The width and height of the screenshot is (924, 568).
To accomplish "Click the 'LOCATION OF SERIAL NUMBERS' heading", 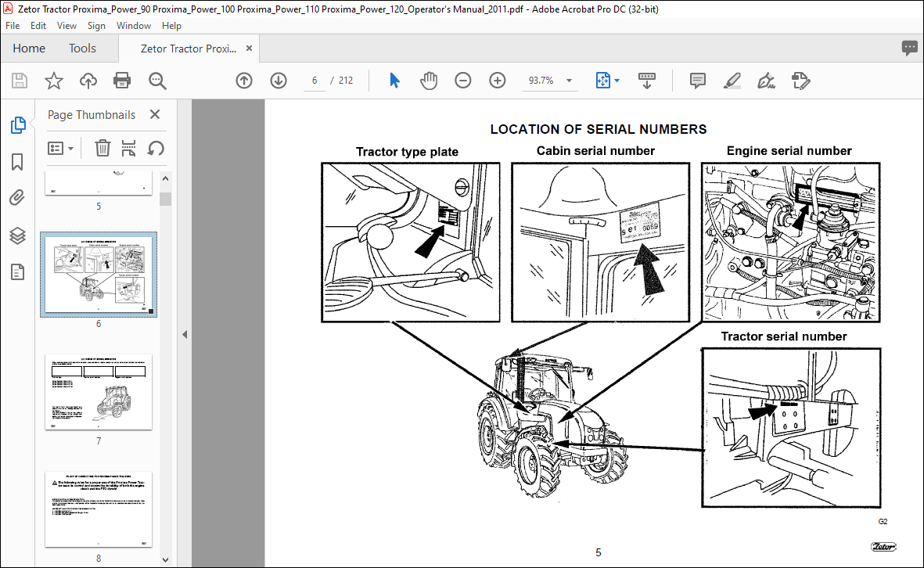I will coord(598,129).
